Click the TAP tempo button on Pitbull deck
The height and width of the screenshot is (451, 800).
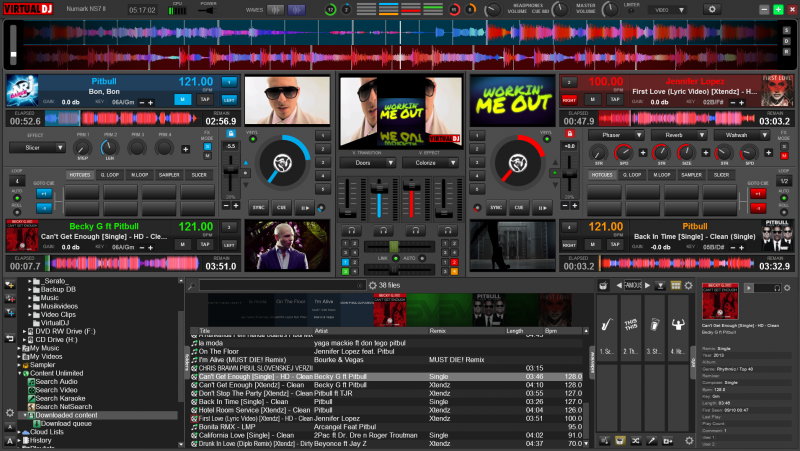tap(205, 100)
